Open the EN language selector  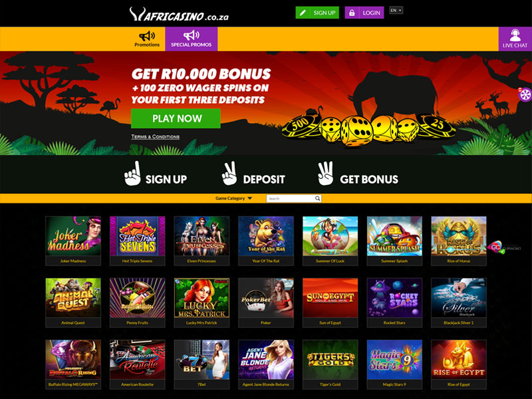tap(396, 11)
